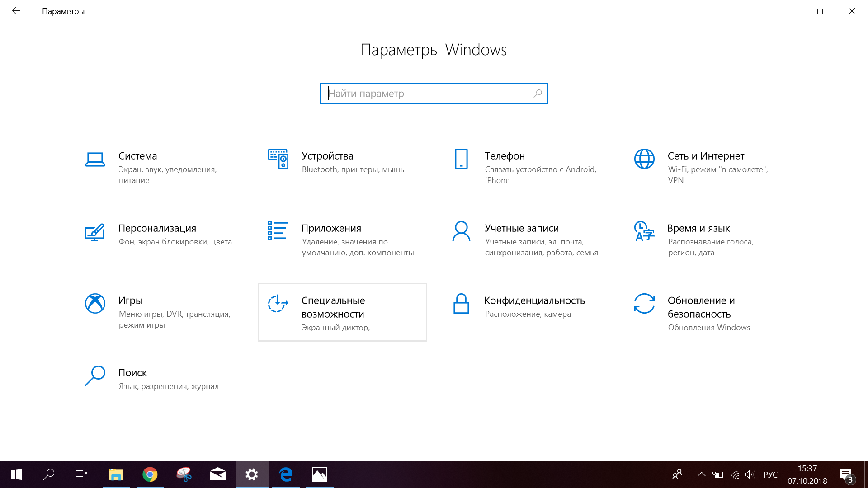Open the Photos app on the taskbar
The height and width of the screenshot is (488, 868).
tap(320, 474)
